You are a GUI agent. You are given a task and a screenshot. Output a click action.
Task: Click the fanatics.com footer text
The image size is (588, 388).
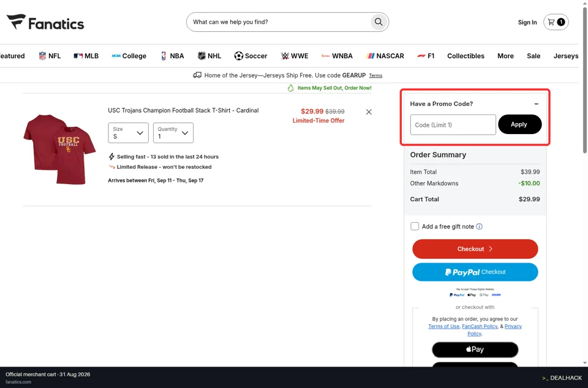point(18,382)
